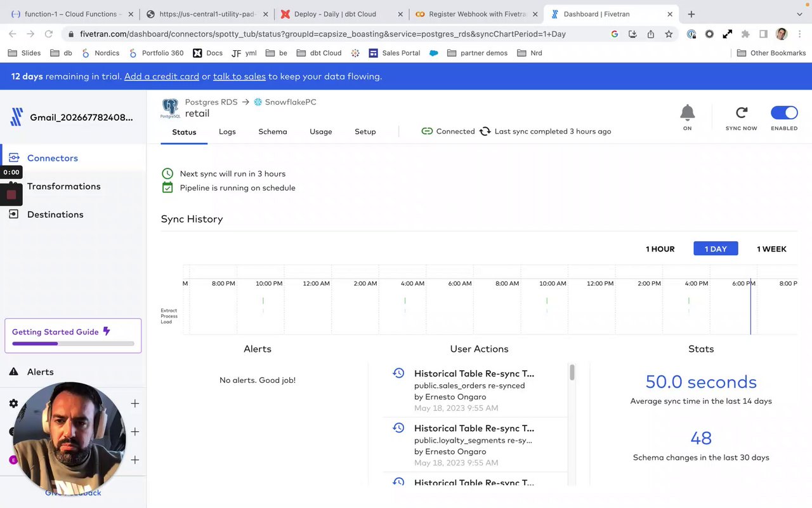The width and height of the screenshot is (812, 508).
Task: Open the browser tab search chevron
Action: pyautogui.click(x=798, y=14)
